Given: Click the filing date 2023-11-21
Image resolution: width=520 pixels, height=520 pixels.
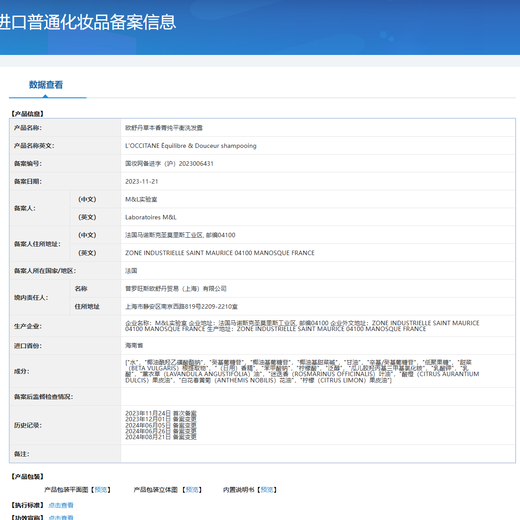Looking at the screenshot, I should 141,181.
